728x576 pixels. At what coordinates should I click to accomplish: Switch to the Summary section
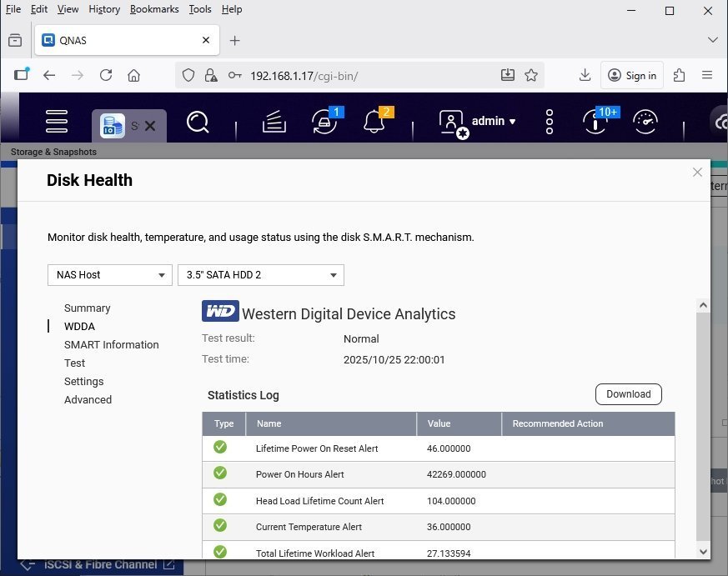(x=87, y=308)
